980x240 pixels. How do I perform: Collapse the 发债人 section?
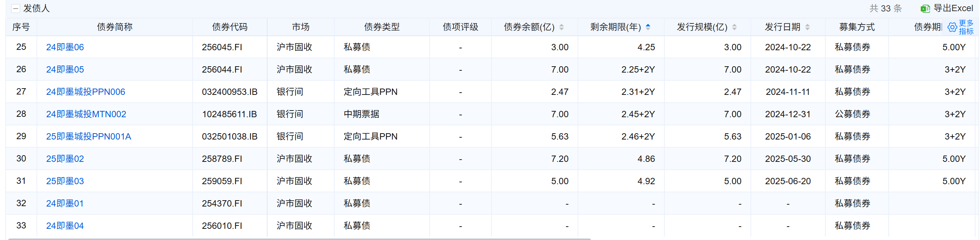click(16, 8)
